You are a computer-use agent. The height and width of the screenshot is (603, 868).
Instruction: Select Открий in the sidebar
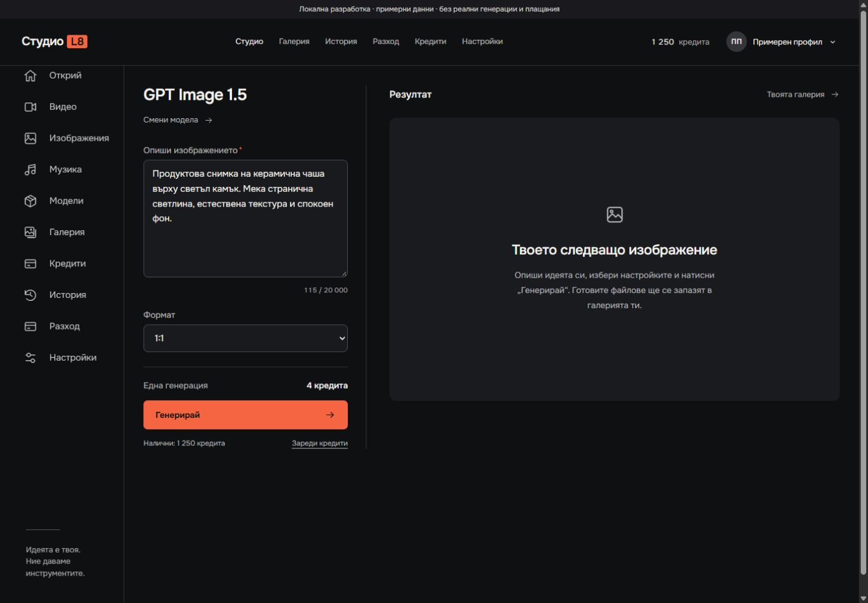tap(65, 76)
